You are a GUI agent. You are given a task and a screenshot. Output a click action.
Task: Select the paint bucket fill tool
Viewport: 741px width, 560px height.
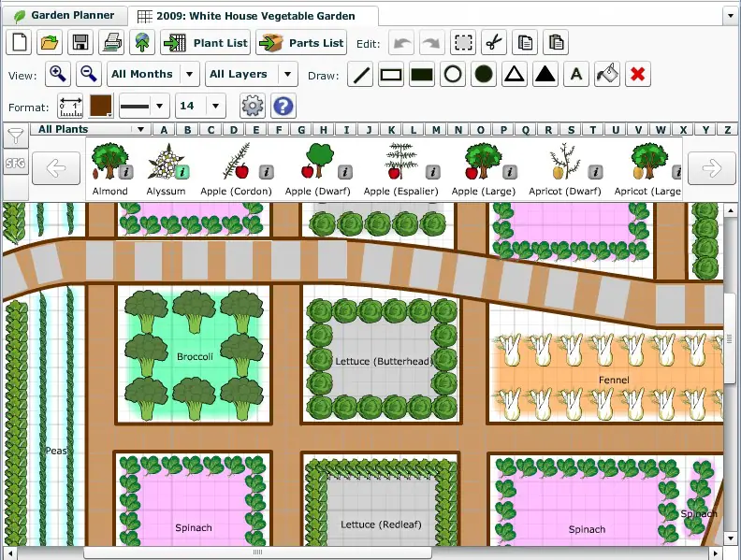coord(607,74)
